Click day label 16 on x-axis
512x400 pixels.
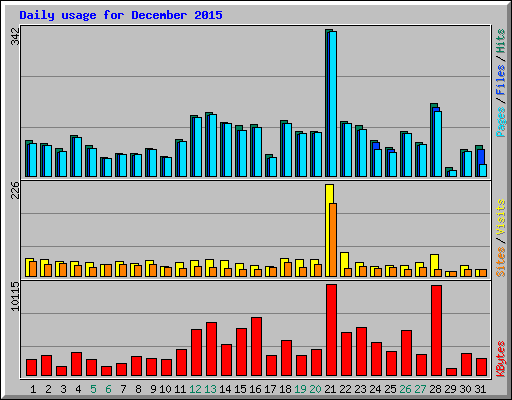[x=255, y=389]
